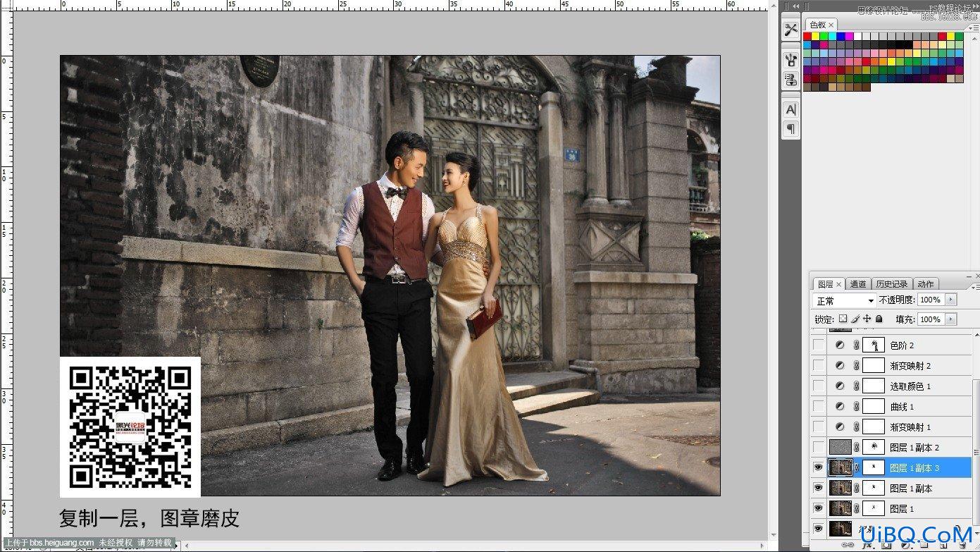Click the mask link chain on 图层 1副本 2
Image resolution: width=980 pixels, height=552 pixels.
click(857, 447)
